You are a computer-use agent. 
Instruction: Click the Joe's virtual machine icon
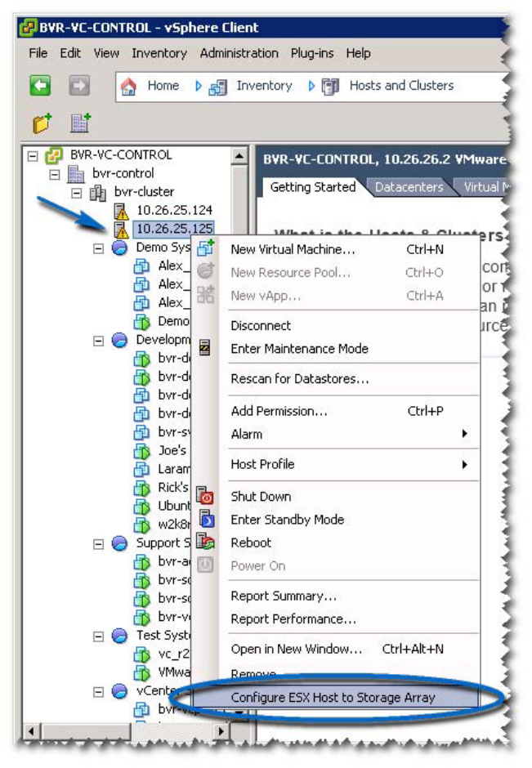point(141,451)
